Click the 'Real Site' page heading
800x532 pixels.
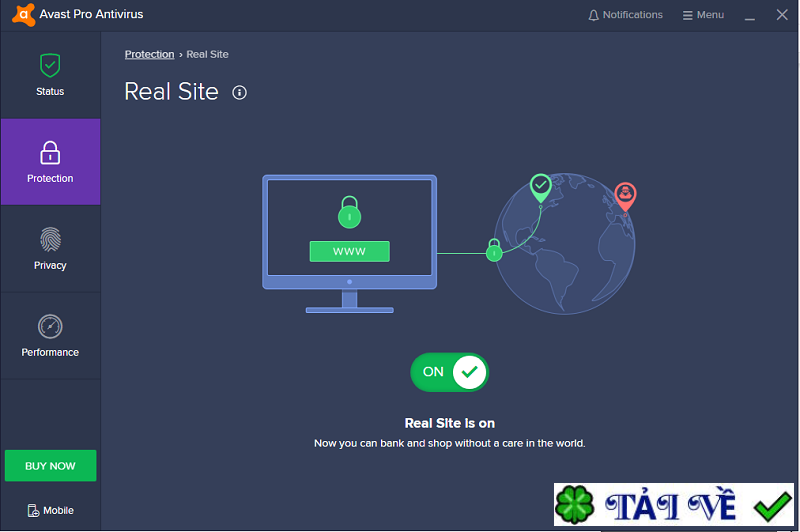(171, 92)
